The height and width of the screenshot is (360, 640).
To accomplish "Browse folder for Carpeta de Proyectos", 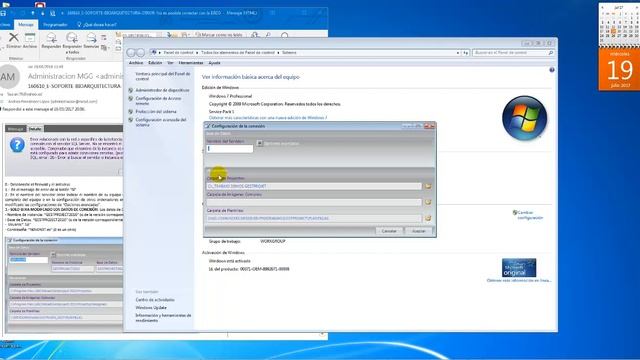I will [x=428, y=186].
